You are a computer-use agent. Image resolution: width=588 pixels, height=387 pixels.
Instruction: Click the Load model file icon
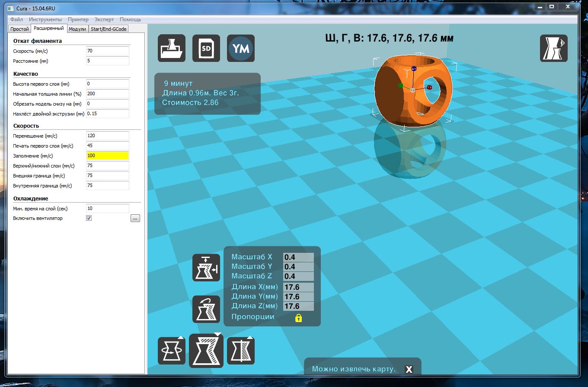click(x=172, y=48)
